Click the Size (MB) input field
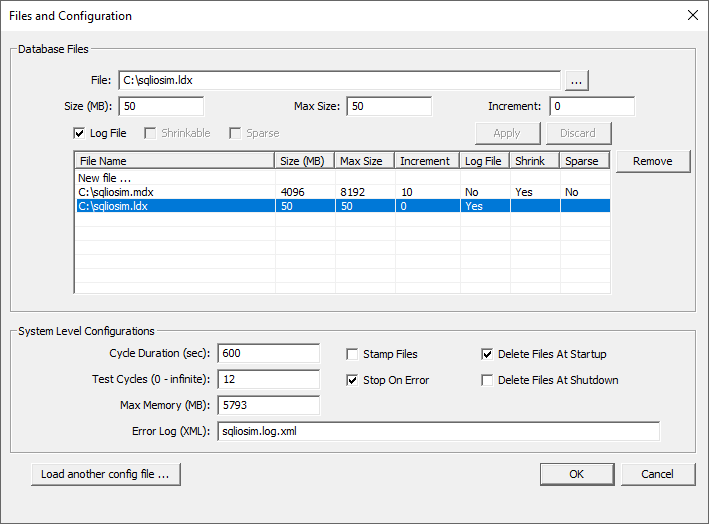This screenshot has height=524, width=709. 161,106
